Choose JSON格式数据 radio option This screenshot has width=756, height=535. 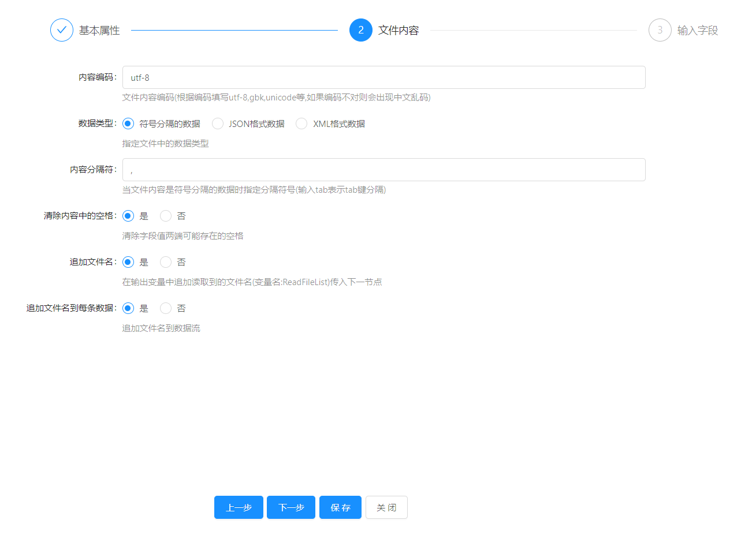218,124
